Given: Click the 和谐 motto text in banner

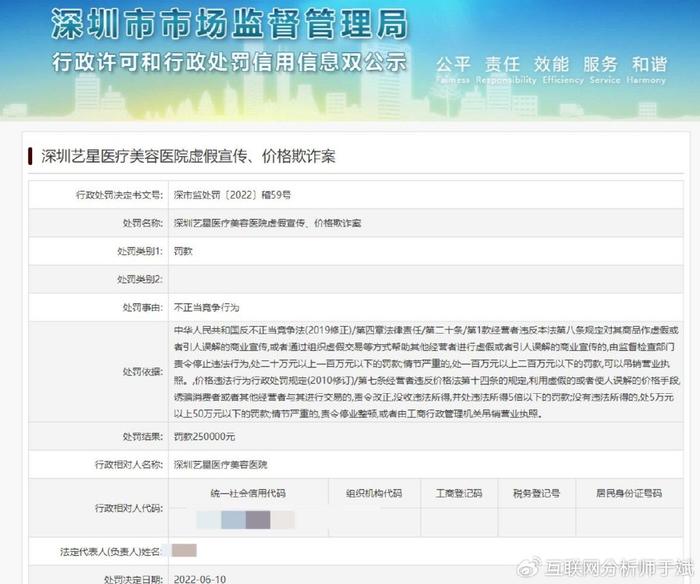Looking at the screenshot, I should pyautogui.click(x=649, y=65).
